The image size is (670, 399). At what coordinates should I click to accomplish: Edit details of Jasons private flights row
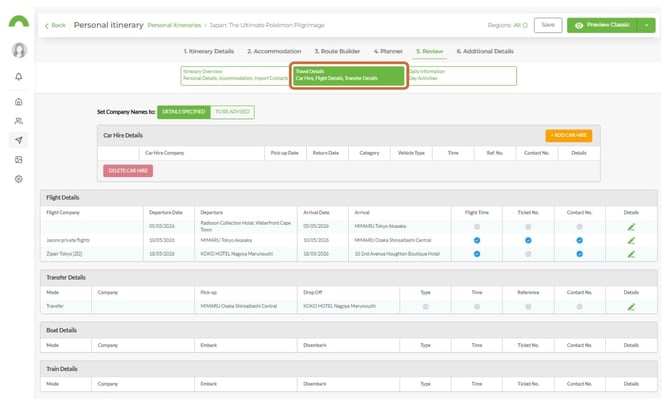click(x=631, y=241)
